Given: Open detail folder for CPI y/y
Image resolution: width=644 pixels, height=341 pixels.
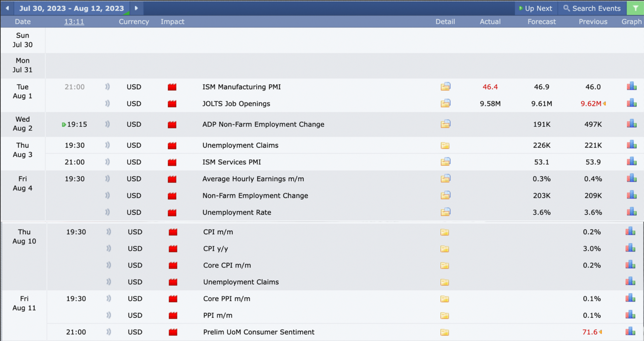Looking at the screenshot, I should click(x=444, y=249).
